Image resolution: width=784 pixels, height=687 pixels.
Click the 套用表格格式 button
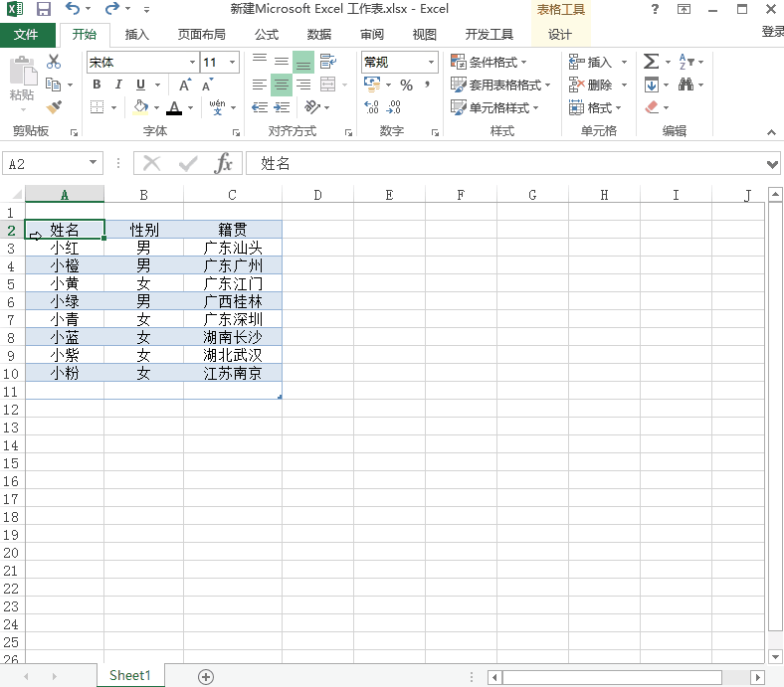click(499, 85)
